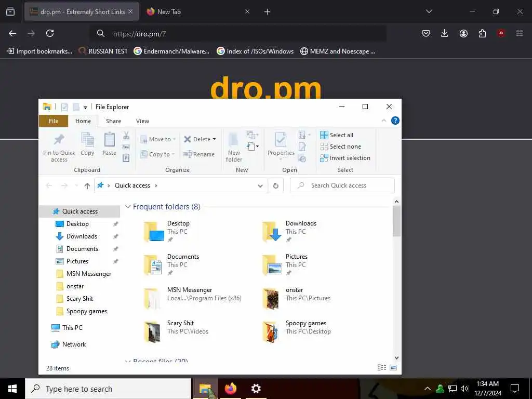Click Save to Pocket icon in Firefox
Viewport: 532px width, 399px height.
tap(426, 33)
